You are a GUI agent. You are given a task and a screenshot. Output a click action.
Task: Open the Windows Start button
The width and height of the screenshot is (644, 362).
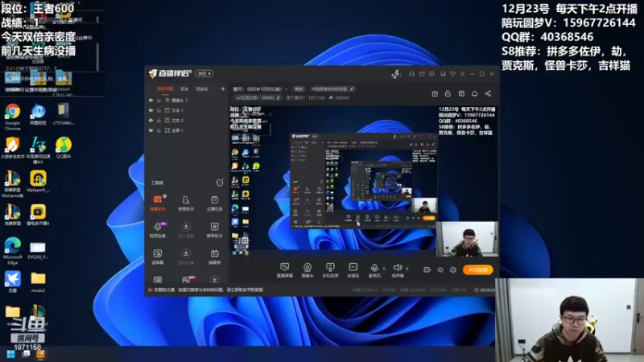[x=11, y=354]
